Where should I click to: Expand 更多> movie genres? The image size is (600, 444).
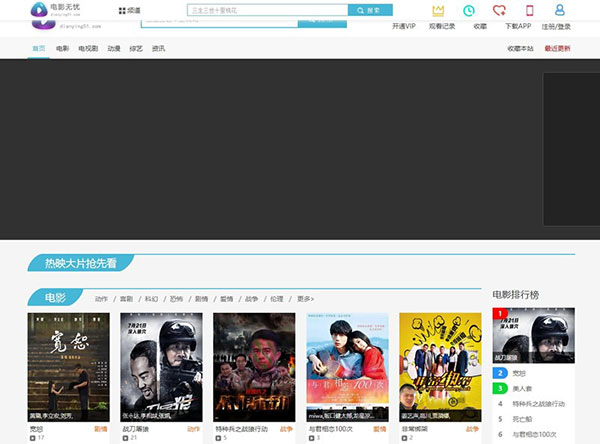[305, 299]
